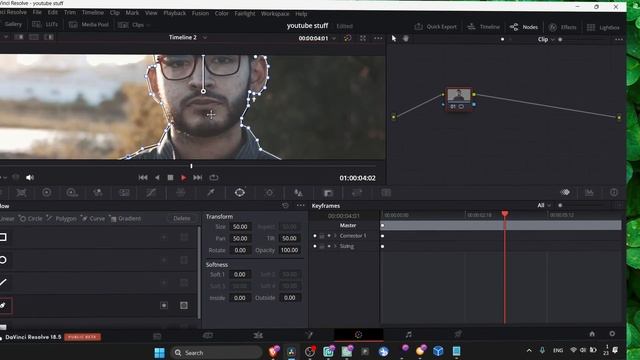The width and height of the screenshot is (640, 360).
Task: Open the Workspace menu
Action: [275, 13]
